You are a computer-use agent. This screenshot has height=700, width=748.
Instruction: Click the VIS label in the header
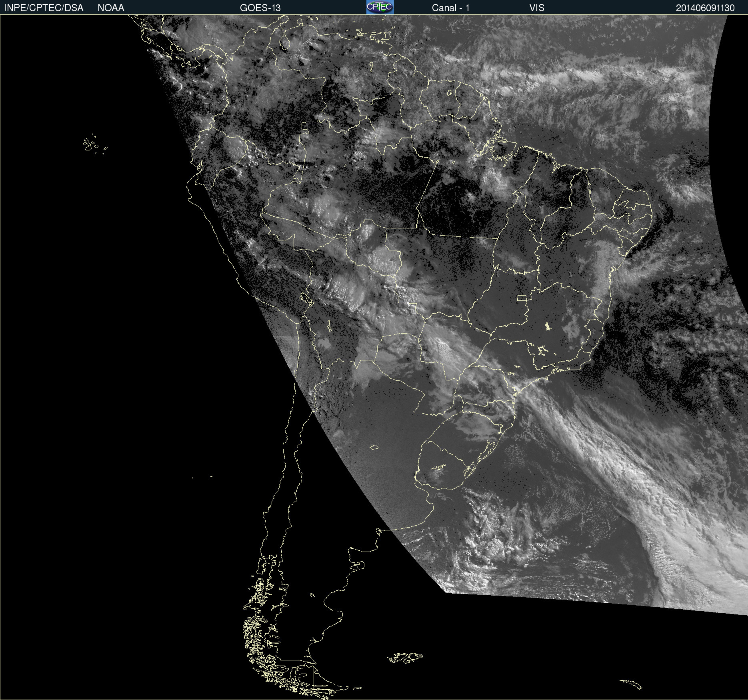pyautogui.click(x=536, y=8)
